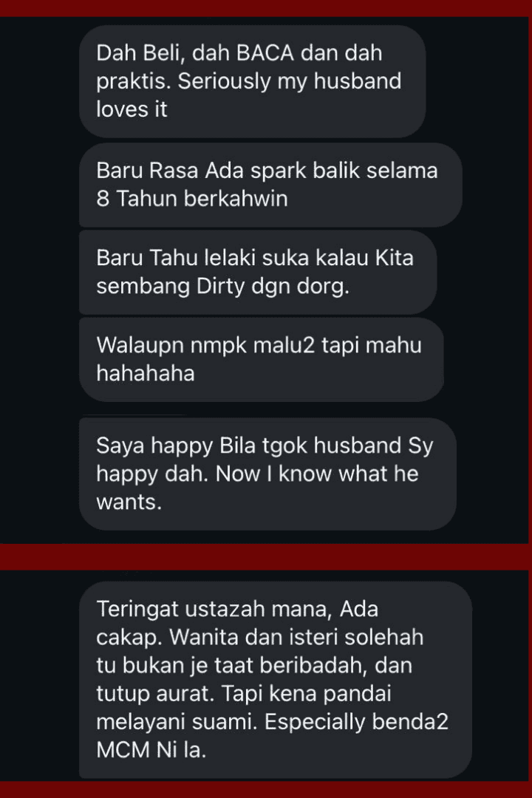The image size is (532, 798).
Task: Click the text "MCM Ni la."
Action: coord(151,750)
